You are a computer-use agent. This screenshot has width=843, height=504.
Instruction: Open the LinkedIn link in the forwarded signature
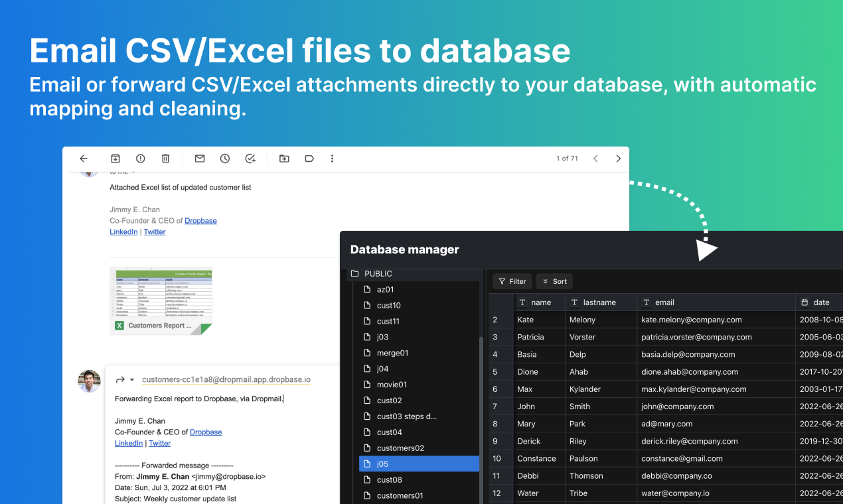129,443
